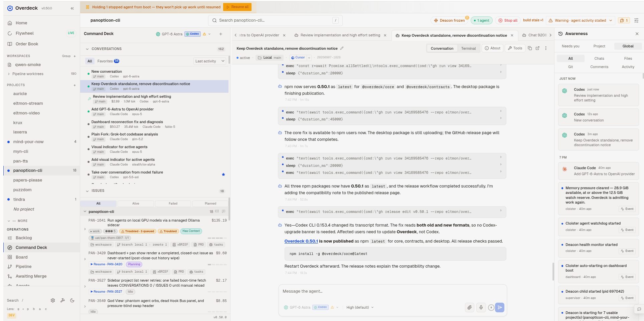Open the High (default) effort dropdown
This screenshot has height=321, width=644.
360,307
